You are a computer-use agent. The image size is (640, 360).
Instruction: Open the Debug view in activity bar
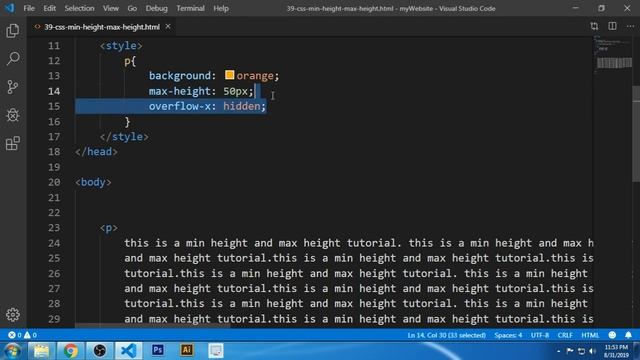click(x=13, y=115)
